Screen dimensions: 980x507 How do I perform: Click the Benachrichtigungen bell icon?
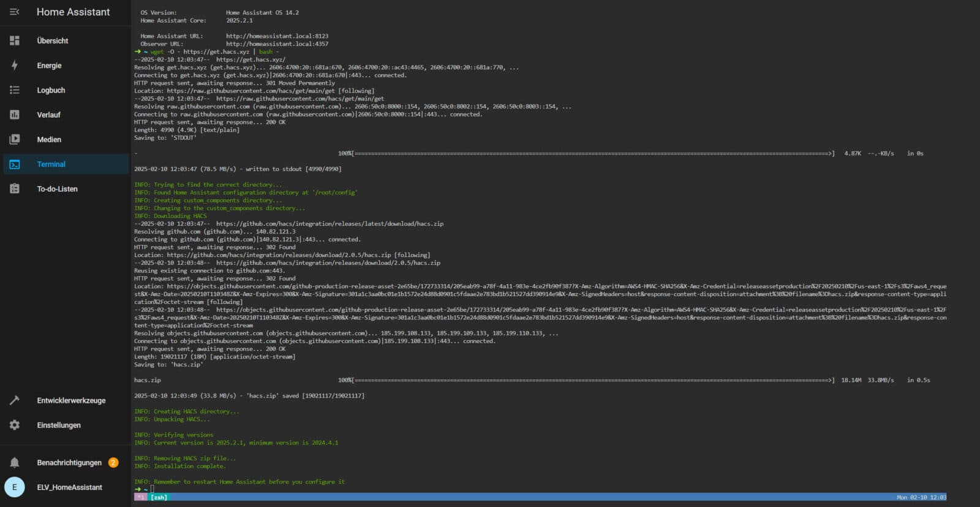[15, 463]
